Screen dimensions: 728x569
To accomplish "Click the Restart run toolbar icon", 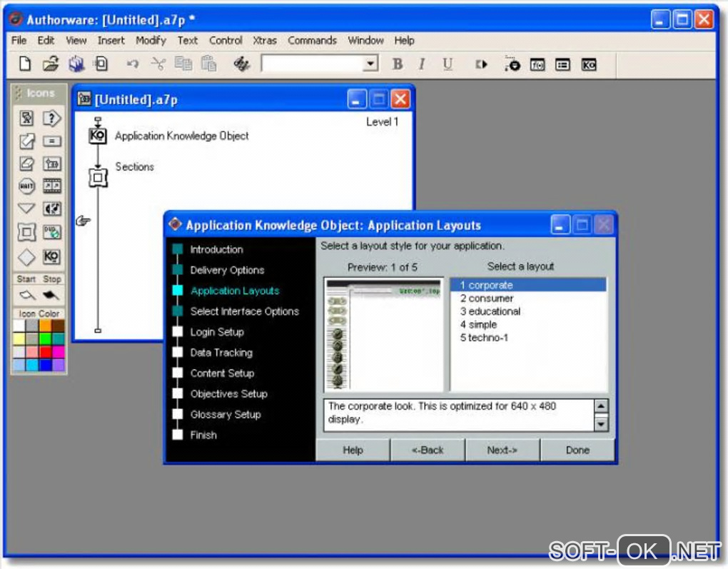I will pos(481,64).
